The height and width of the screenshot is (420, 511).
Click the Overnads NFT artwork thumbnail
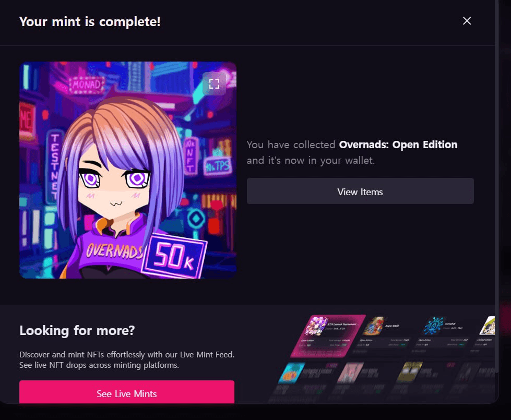pos(128,170)
